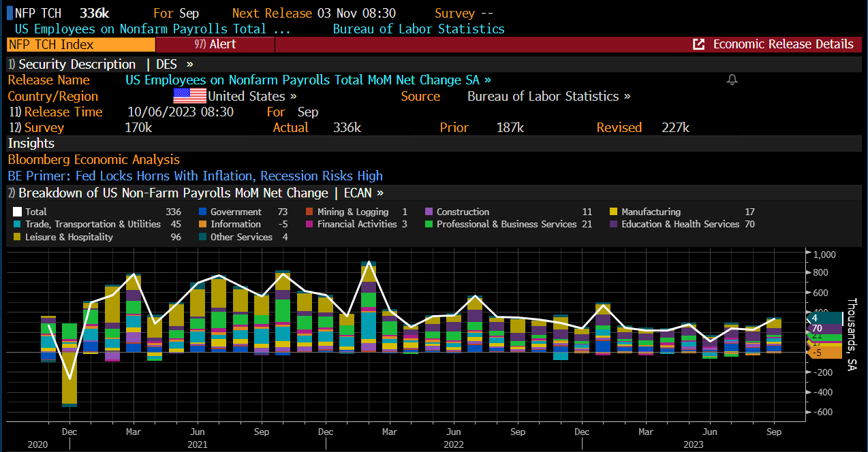Viewport: 868px width, 452px height.
Task: Click the Manufacturing yellow color swatch
Action: coord(613,212)
